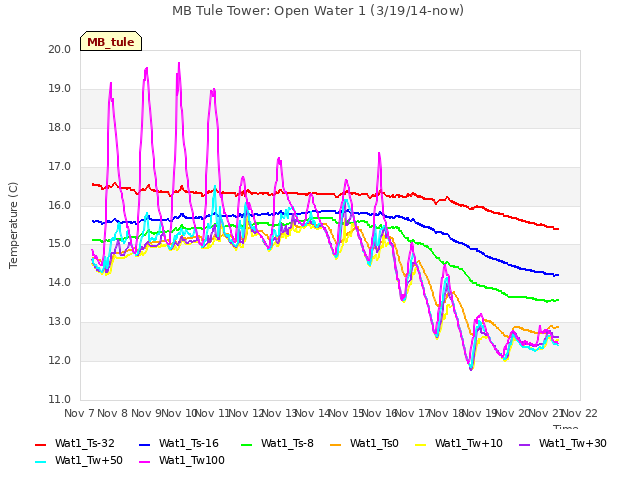Select the Wat1_Ts0 legend label
This screenshot has width=640, height=480.
pyautogui.click(x=374, y=443)
